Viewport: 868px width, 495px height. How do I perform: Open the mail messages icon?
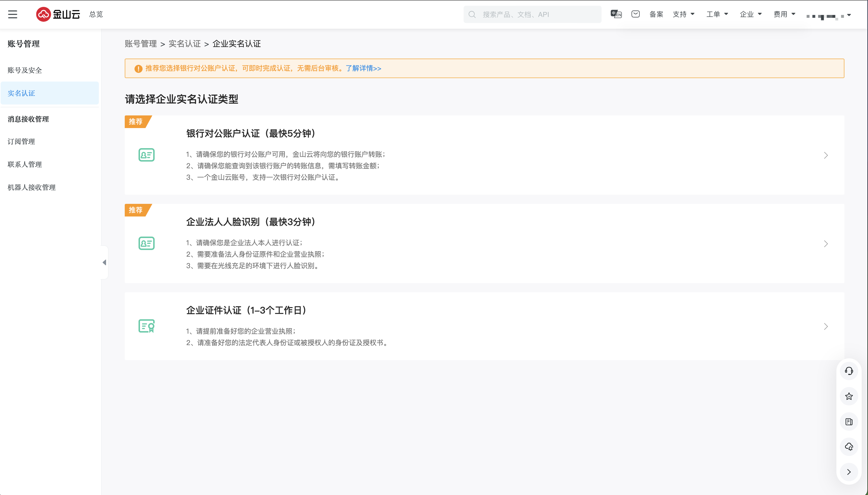pos(635,14)
